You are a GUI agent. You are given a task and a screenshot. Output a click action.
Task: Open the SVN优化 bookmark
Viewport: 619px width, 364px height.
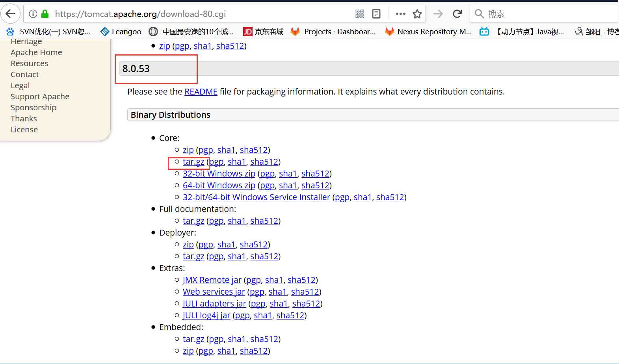(x=48, y=32)
